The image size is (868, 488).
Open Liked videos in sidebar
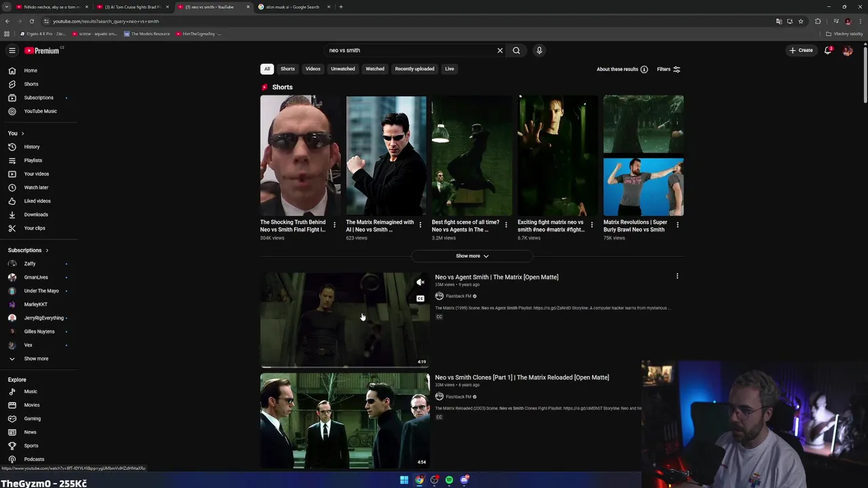[39, 201]
